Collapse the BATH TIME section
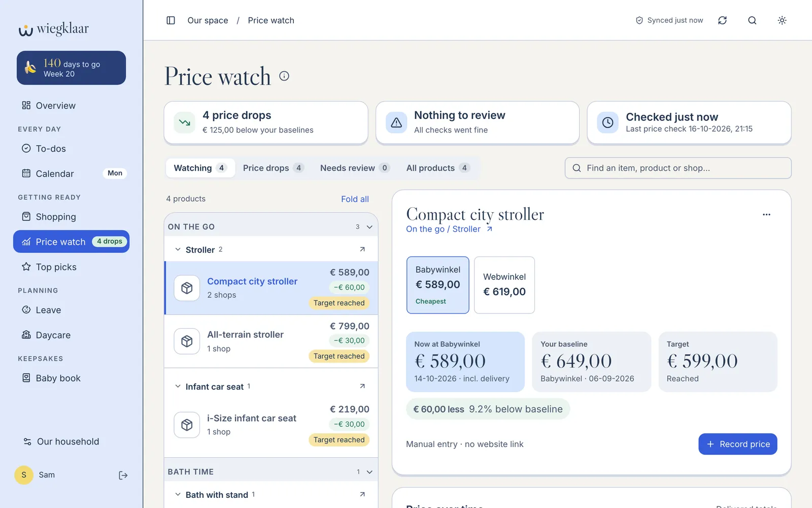Screen dimensions: 812x508 (369, 472)
